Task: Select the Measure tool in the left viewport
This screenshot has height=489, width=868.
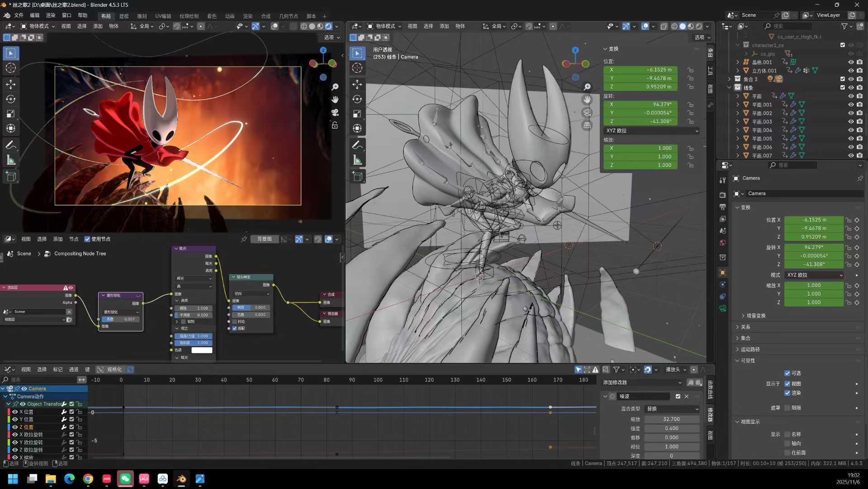Action: pyautogui.click(x=10, y=160)
